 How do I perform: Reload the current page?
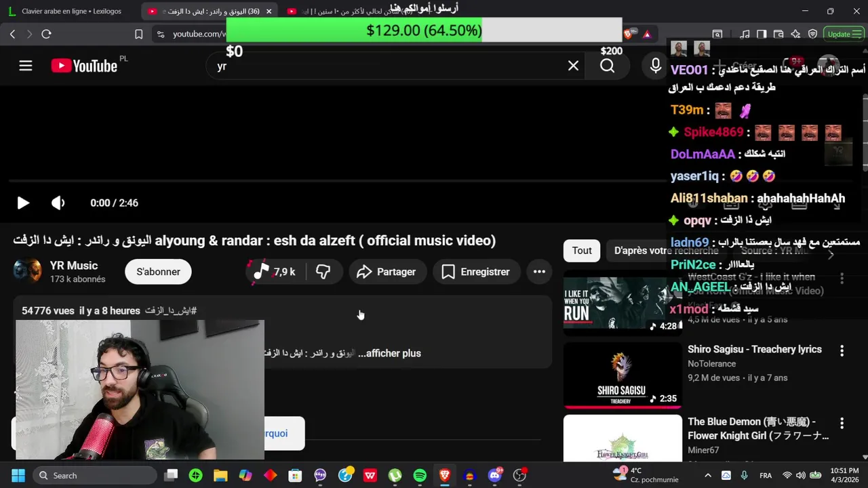click(x=46, y=34)
